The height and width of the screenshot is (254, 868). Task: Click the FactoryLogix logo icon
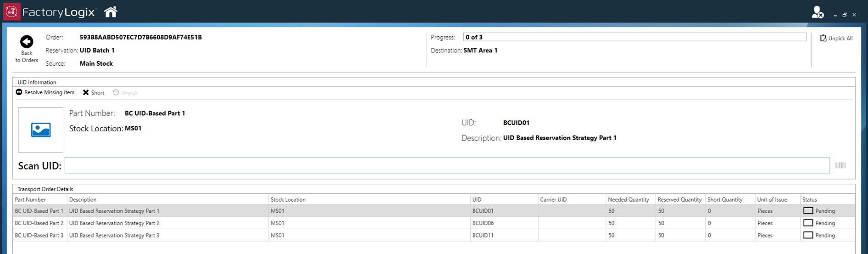pyautogui.click(x=12, y=12)
